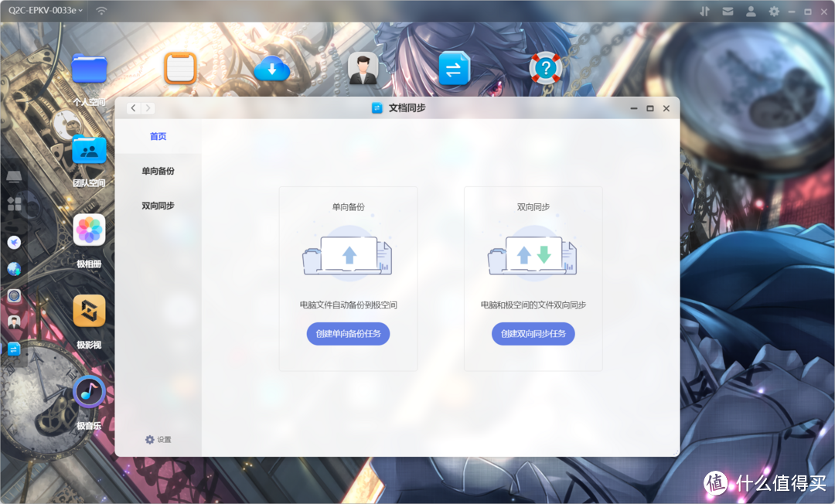Open the globe download icon in dock
This screenshot has width=835, height=504.
[14, 269]
